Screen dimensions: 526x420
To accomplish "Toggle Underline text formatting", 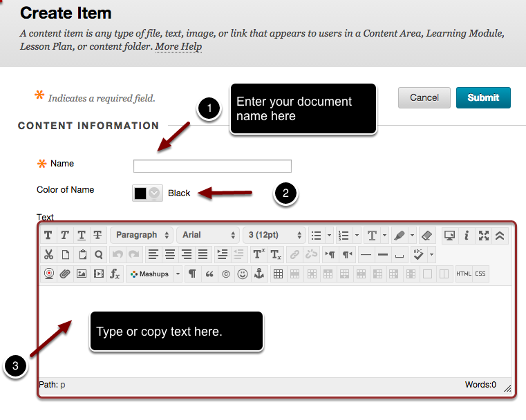I will click(81, 236).
